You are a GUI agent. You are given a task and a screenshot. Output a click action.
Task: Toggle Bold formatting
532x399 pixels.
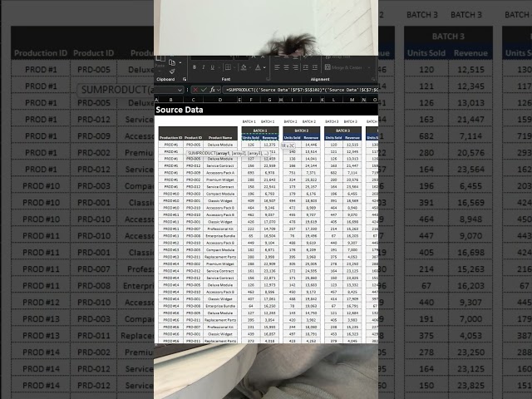tap(195, 67)
